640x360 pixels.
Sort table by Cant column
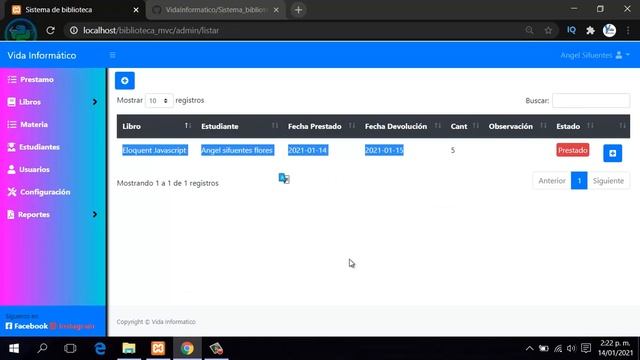point(464,126)
